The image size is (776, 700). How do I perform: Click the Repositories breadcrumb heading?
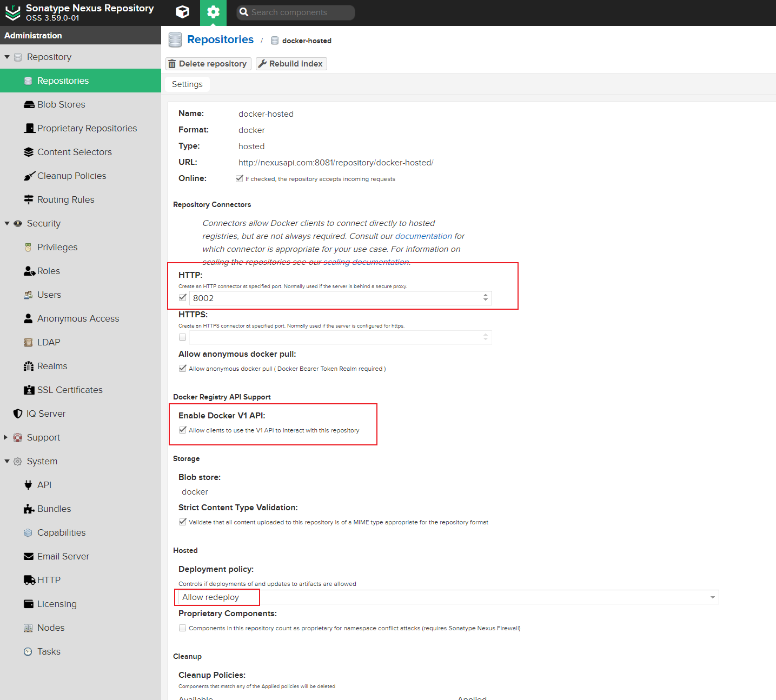[x=220, y=39]
